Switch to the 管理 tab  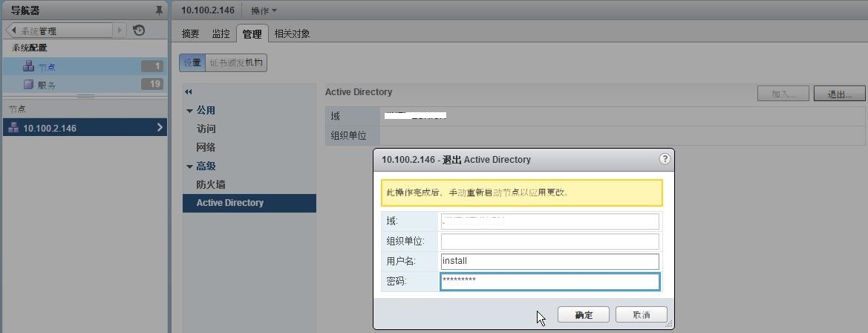click(x=252, y=33)
